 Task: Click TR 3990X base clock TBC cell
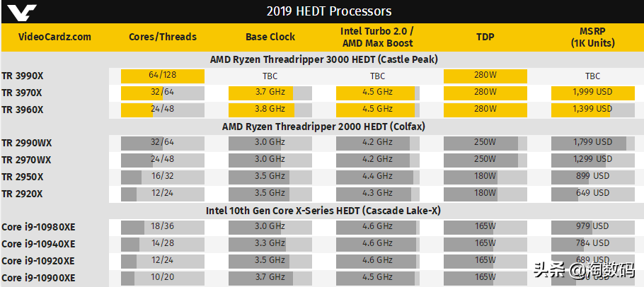tap(270, 76)
